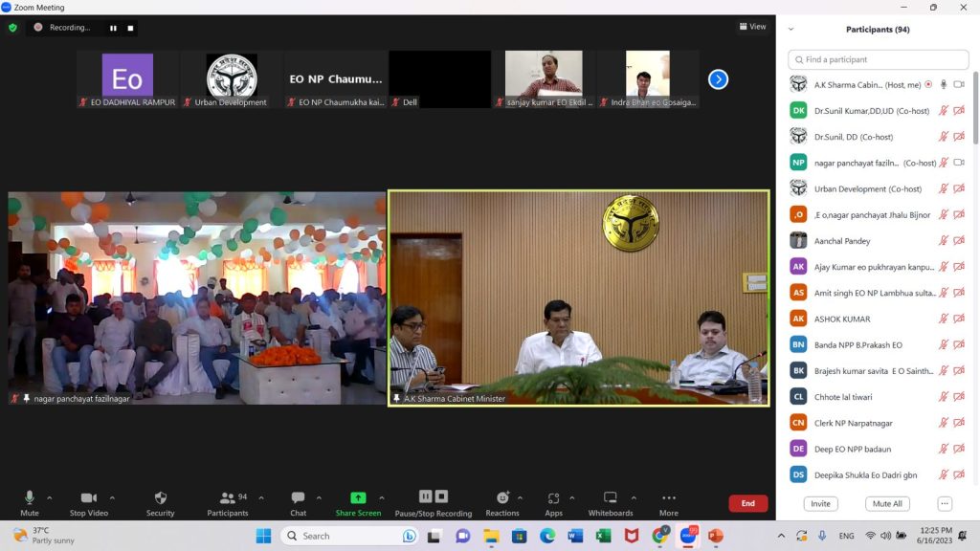Stop the video camera
Viewport: 980px width, 551px height.
coord(89,503)
